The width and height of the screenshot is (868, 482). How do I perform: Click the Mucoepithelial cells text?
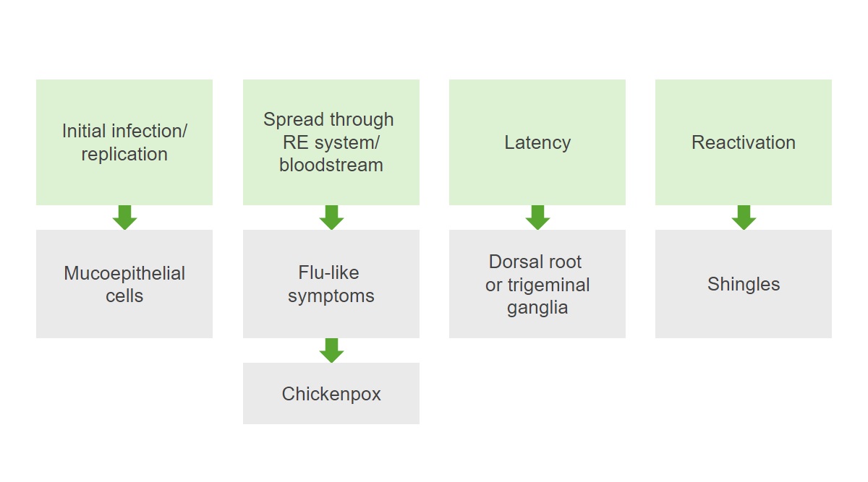pos(124,285)
